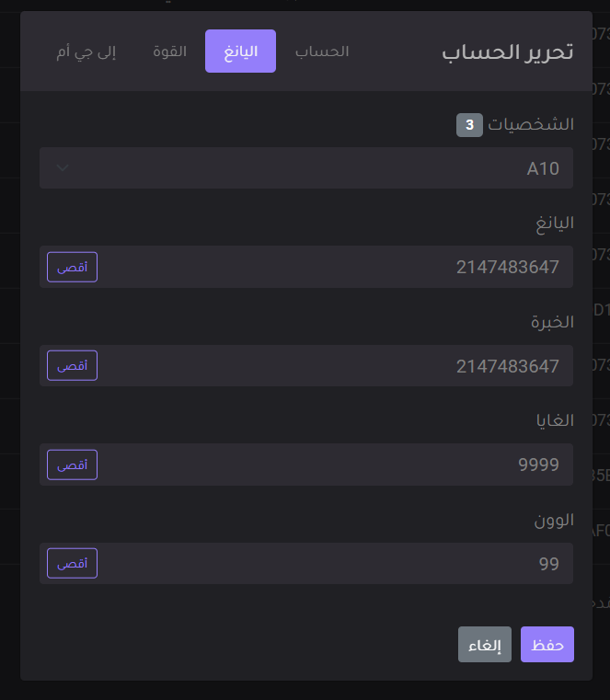Hit the أقصى button for الغايا
The width and height of the screenshot is (610, 700).
click(x=73, y=465)
